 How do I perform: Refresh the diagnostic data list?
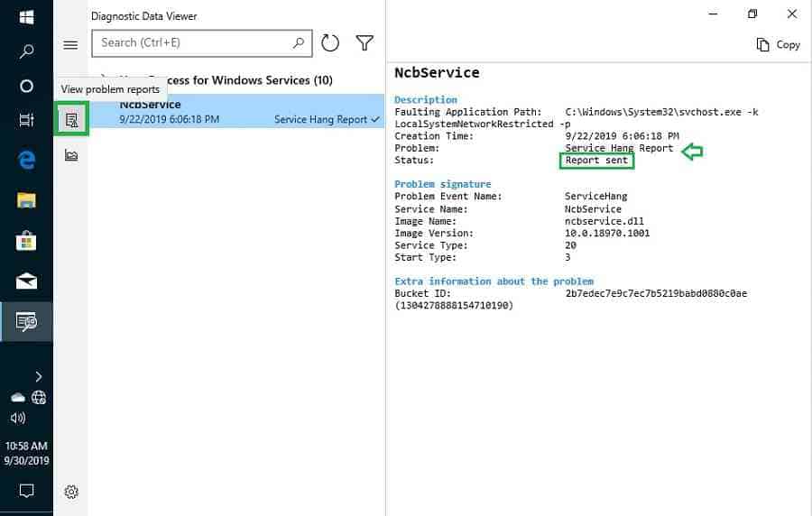click(x=330, y=43)
